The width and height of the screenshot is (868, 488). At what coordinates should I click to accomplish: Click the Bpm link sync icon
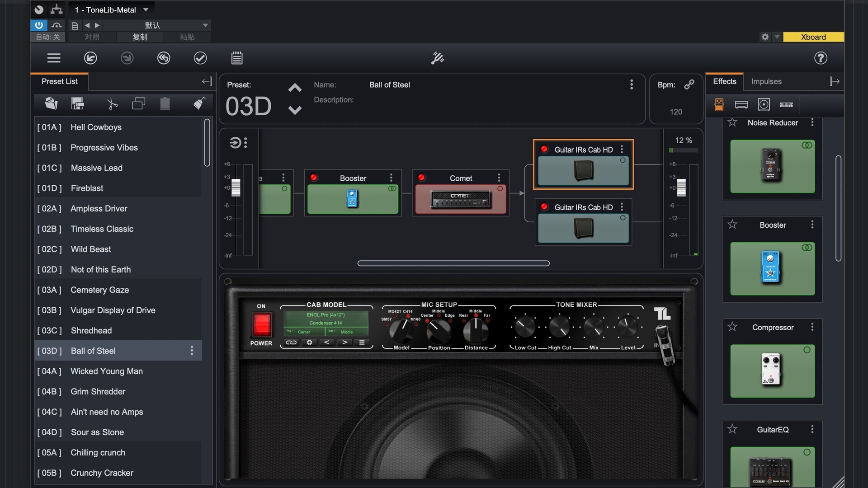689,84
